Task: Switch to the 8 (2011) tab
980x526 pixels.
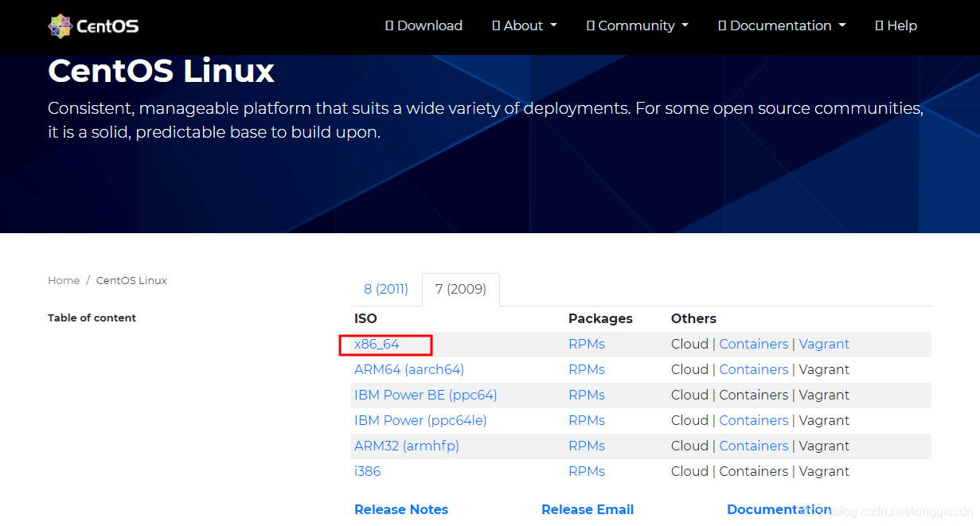Action: (x=386, y=289)
